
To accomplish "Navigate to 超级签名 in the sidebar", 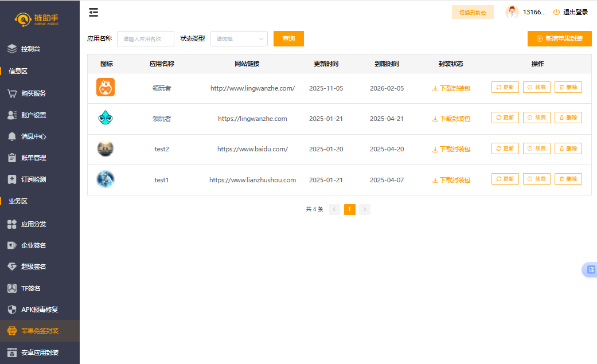I will tap(33, 267).
